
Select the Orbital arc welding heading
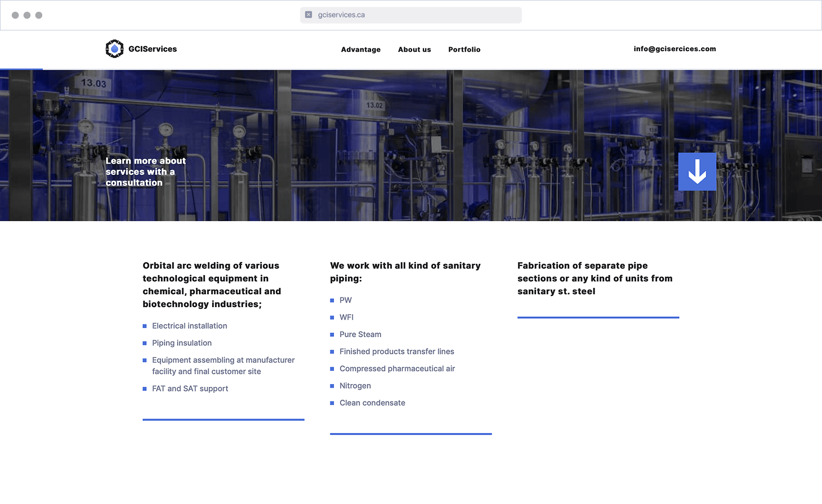[x=212, y=285]
